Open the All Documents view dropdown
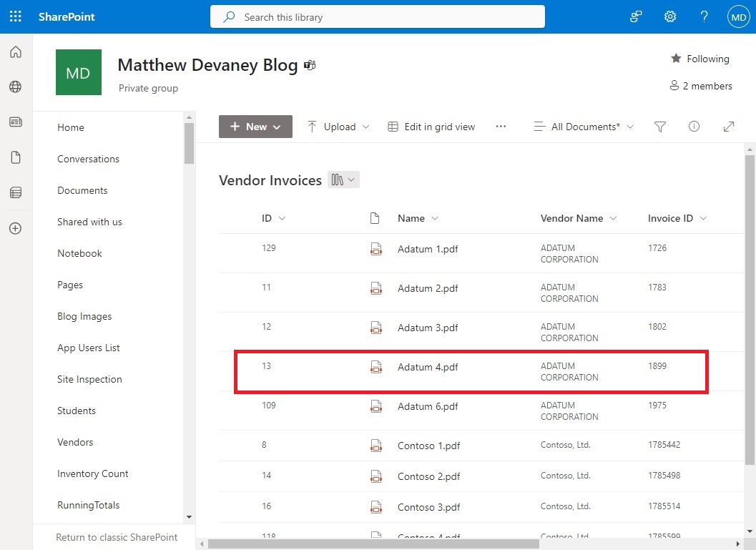This screenshot has width=756, height=550. 582,126
